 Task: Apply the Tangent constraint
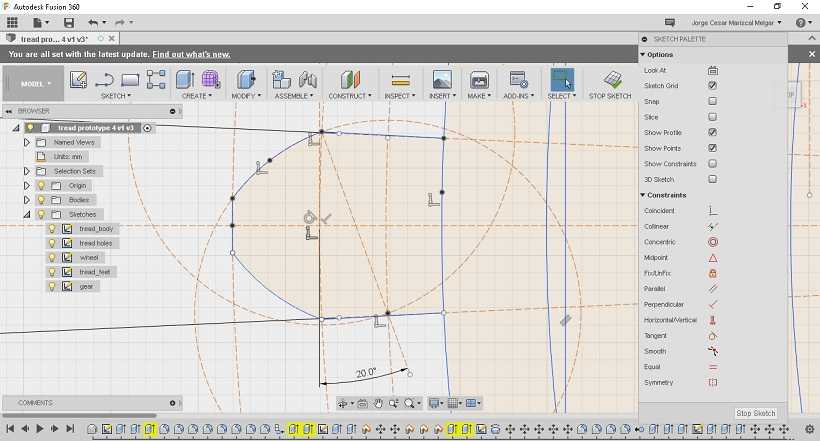[x=712, y=336]
